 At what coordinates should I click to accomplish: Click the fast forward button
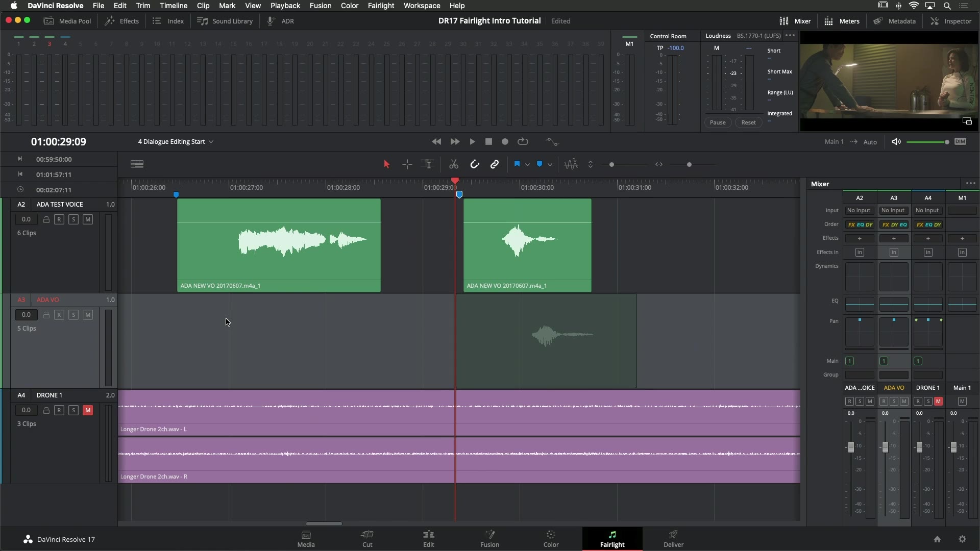coord(455,142)
